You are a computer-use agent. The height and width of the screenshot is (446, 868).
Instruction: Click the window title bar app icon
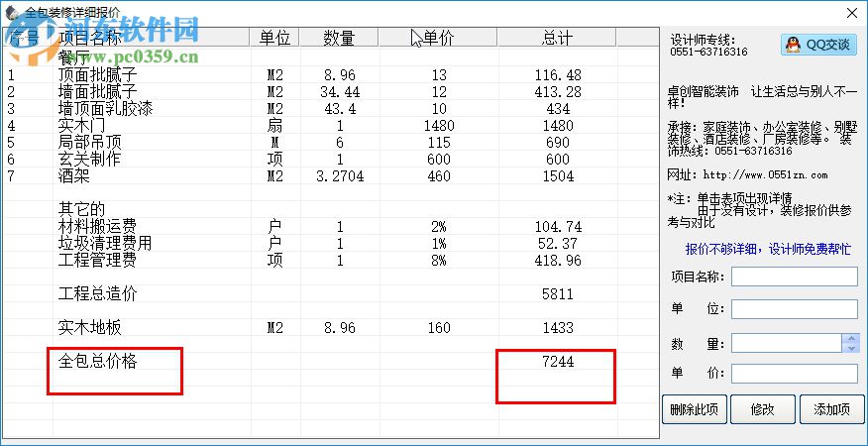(x=10, y=12)
